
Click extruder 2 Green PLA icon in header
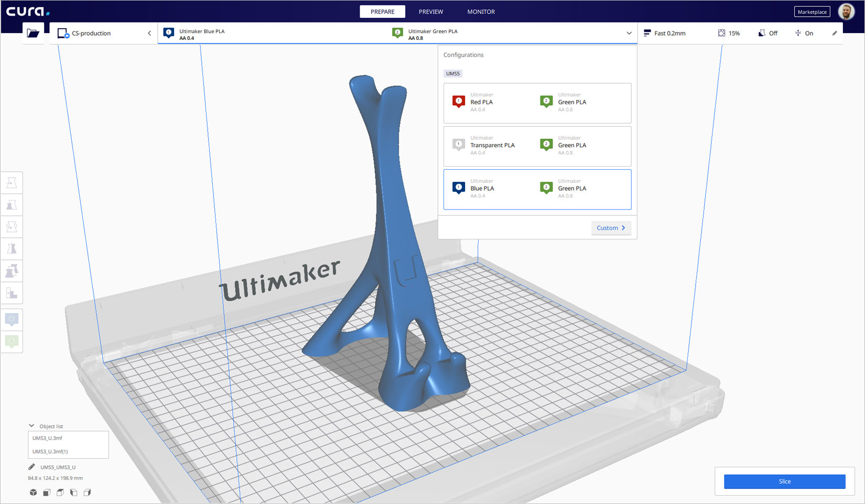tap(397, 33)
